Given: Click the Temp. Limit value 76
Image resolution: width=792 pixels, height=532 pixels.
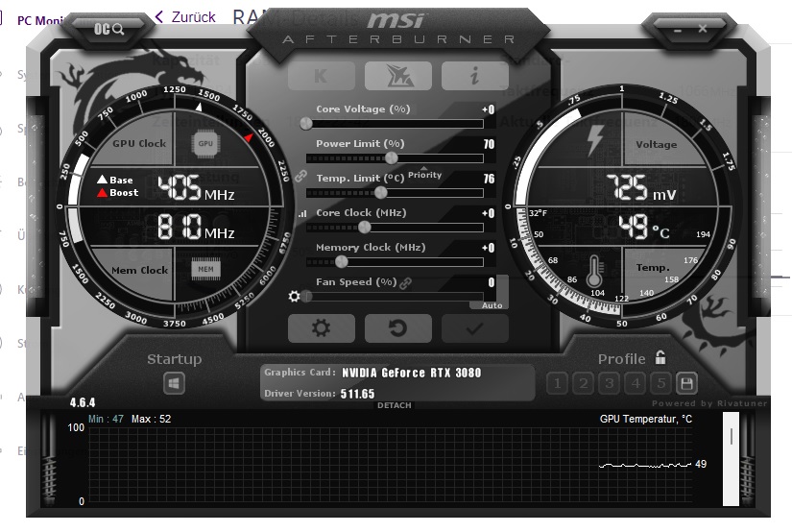Looking at the screenshot, I should (x=489, y=179).
